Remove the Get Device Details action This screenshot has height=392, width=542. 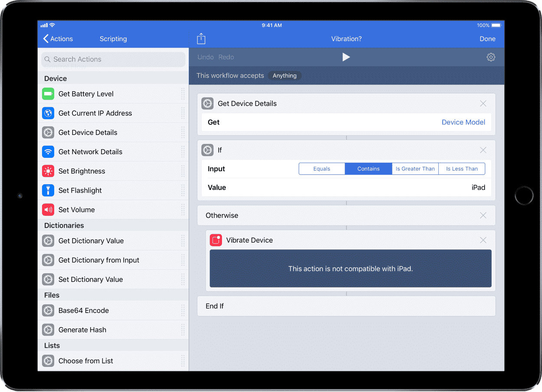[483, 104]
